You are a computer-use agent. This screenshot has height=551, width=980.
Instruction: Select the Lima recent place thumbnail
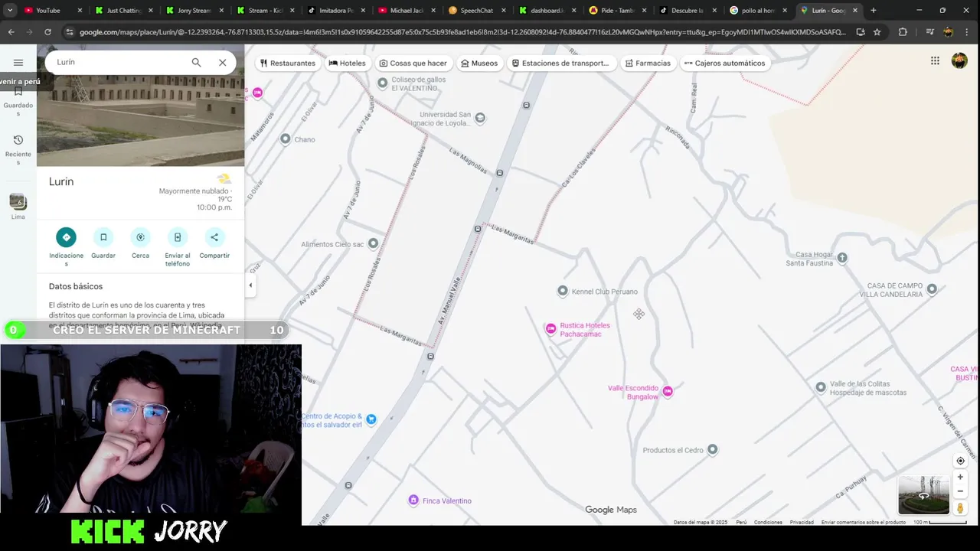tap(18, 202)
